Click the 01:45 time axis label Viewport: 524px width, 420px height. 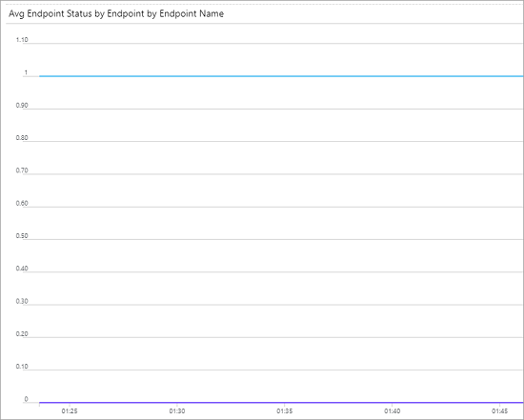click(x=500, y=411)
